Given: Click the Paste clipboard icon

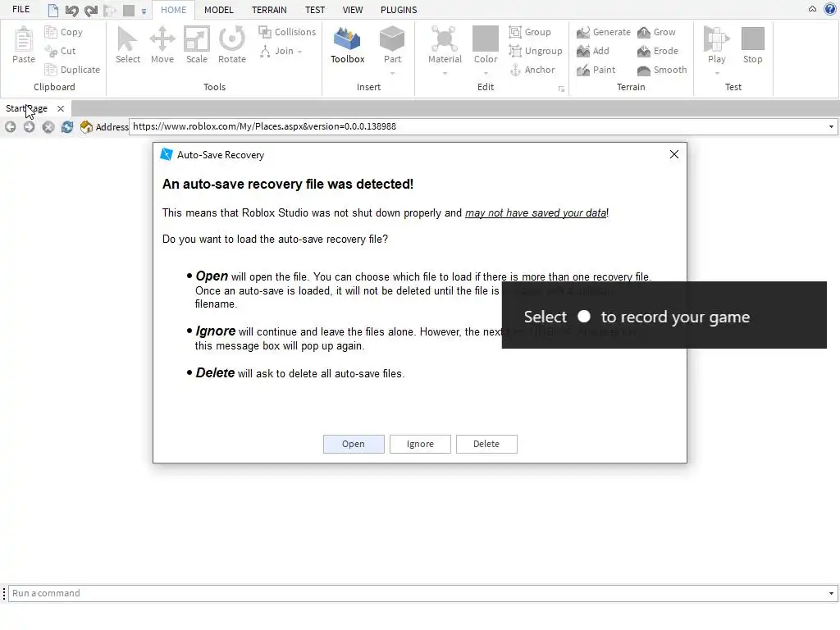Looking at the screenshot, I should coord(24,39).
